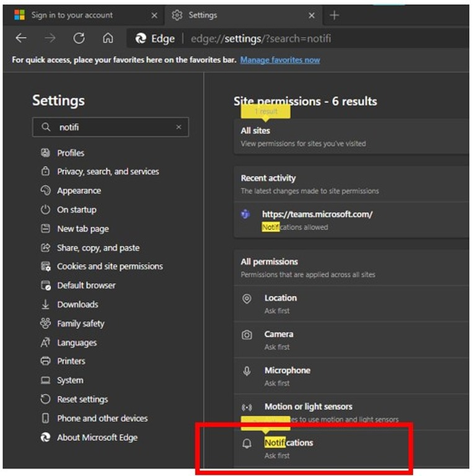Click the Family safety icon
Screen dimensions: 473x476
click(45, 324)
